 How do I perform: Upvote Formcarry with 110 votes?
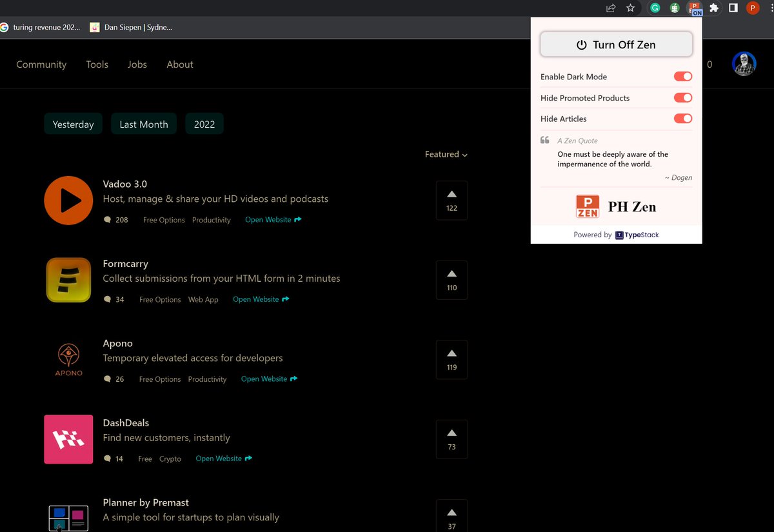[451, 280]
